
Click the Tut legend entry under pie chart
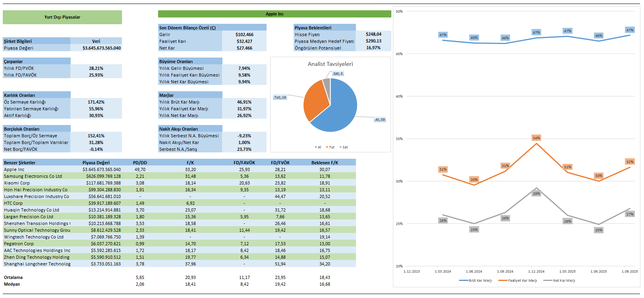330,147
